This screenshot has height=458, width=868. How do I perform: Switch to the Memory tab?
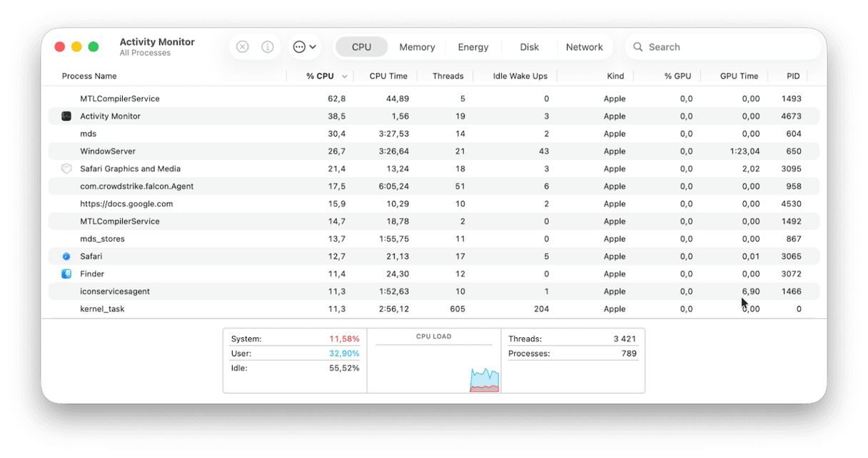(x=417, y=47)
